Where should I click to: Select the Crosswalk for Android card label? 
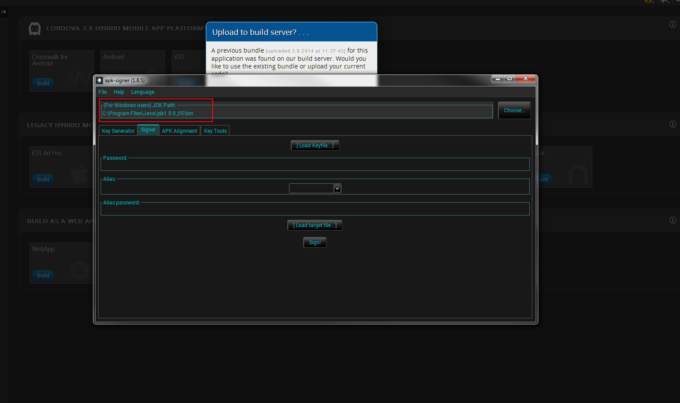50,60
